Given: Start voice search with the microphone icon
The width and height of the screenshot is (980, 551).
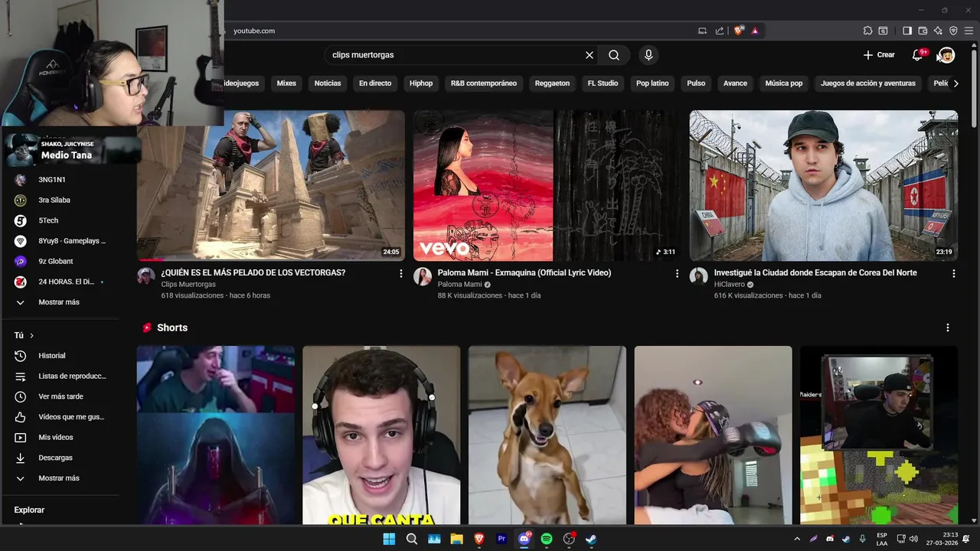Looking at the screenshot, I should 648,55.
